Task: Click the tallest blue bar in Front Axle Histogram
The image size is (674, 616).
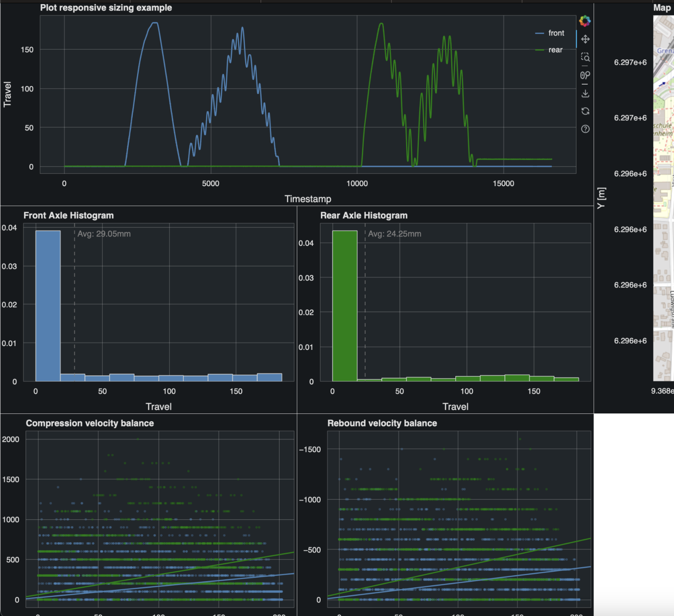Action: (x=48, y=306)
